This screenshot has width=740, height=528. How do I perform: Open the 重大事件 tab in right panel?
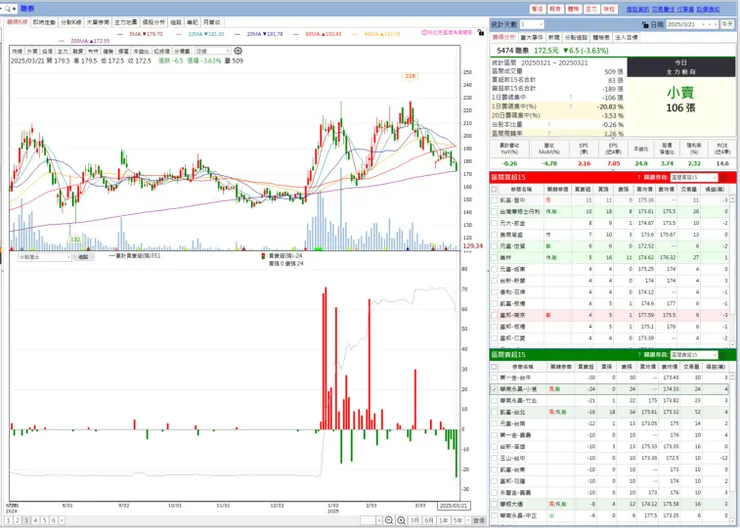tap(532, 37)
